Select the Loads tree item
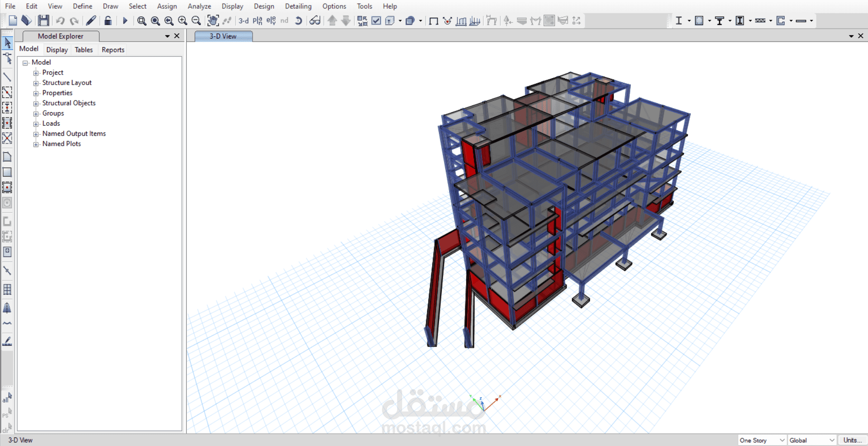Viewport: 868px width, 446px height. pos(51,123)
